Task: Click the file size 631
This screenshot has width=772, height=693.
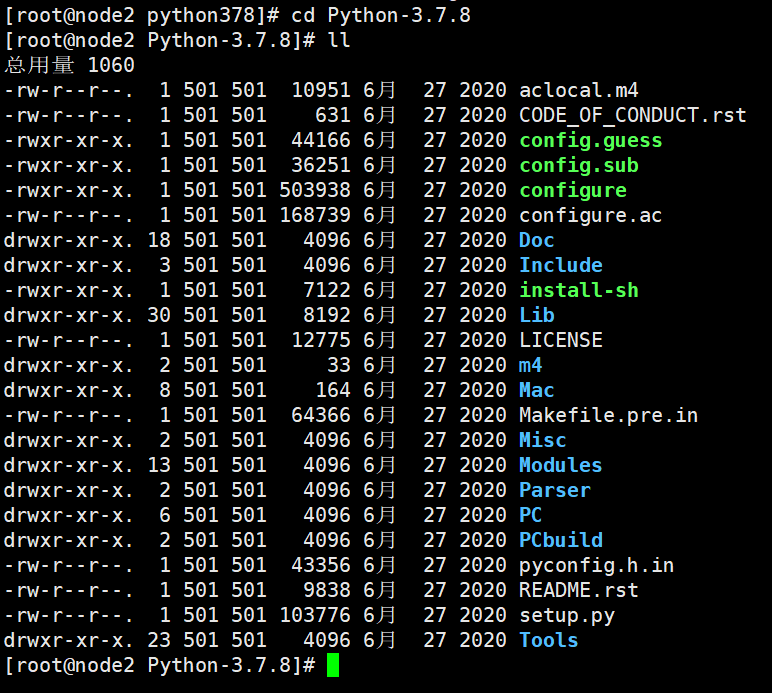Action: (x=333, y=115)
